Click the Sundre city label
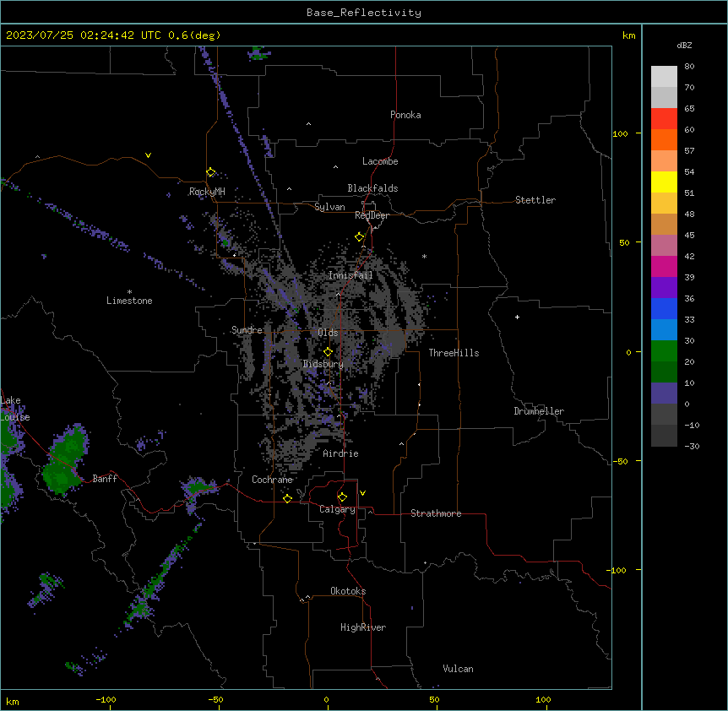 click(247, 330)
